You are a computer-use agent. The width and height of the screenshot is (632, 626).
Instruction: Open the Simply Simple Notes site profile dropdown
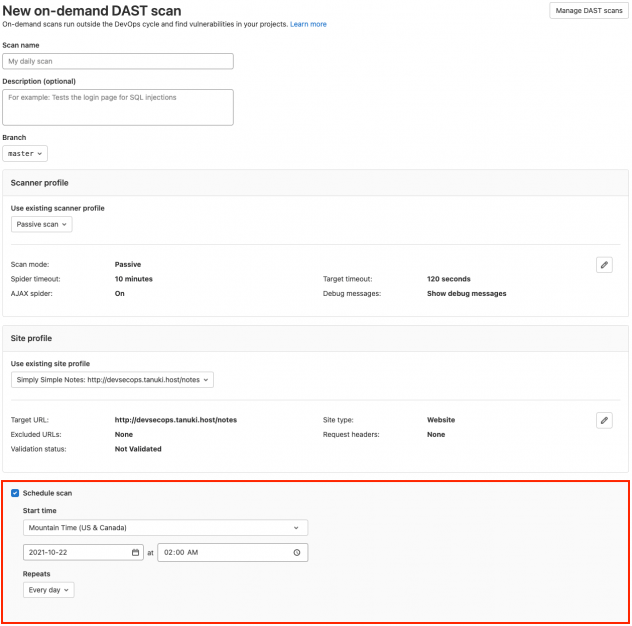[x=113, y=380]
